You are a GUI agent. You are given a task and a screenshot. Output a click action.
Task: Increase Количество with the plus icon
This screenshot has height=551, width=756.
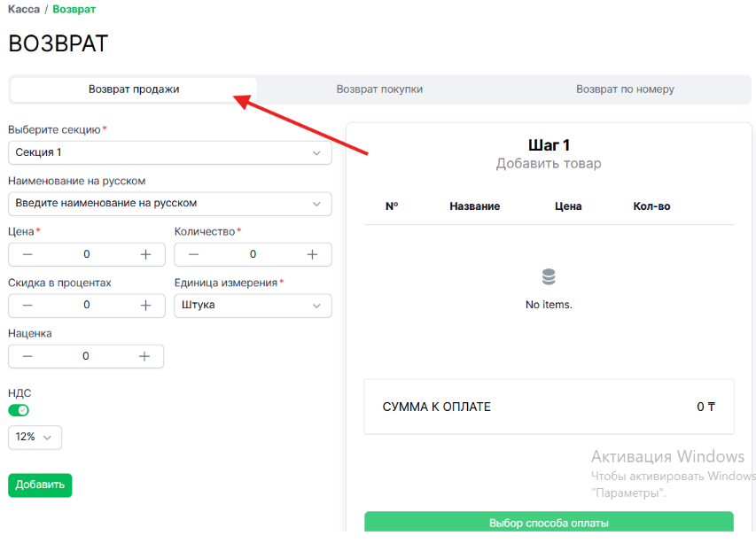click(x=312, y=254)
